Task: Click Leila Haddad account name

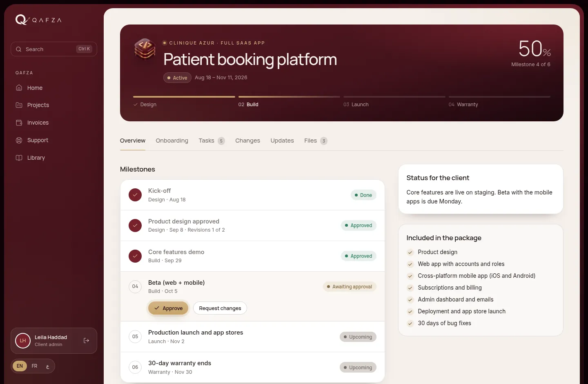Action: point(51,337)
